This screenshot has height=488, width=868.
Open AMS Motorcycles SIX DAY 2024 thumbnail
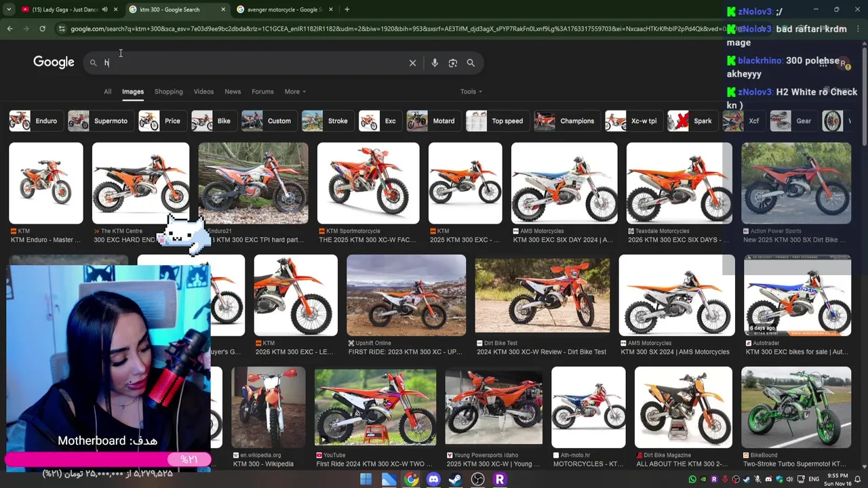tap(564, 183)
